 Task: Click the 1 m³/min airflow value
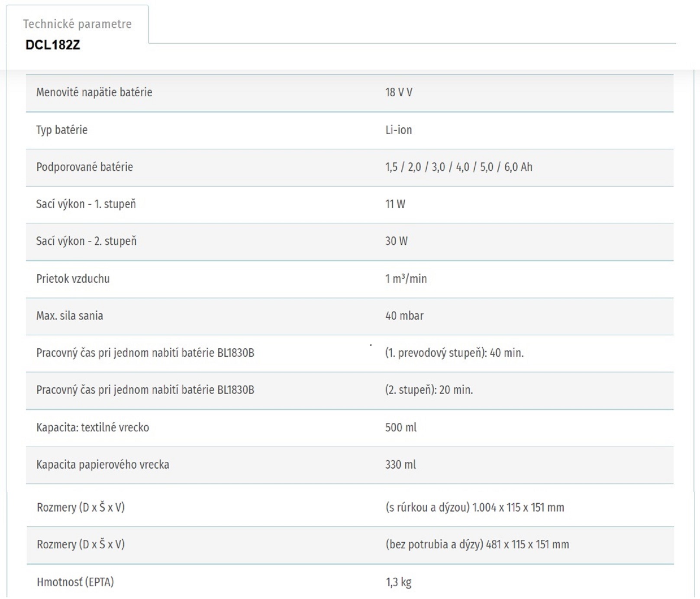(406, 278)
